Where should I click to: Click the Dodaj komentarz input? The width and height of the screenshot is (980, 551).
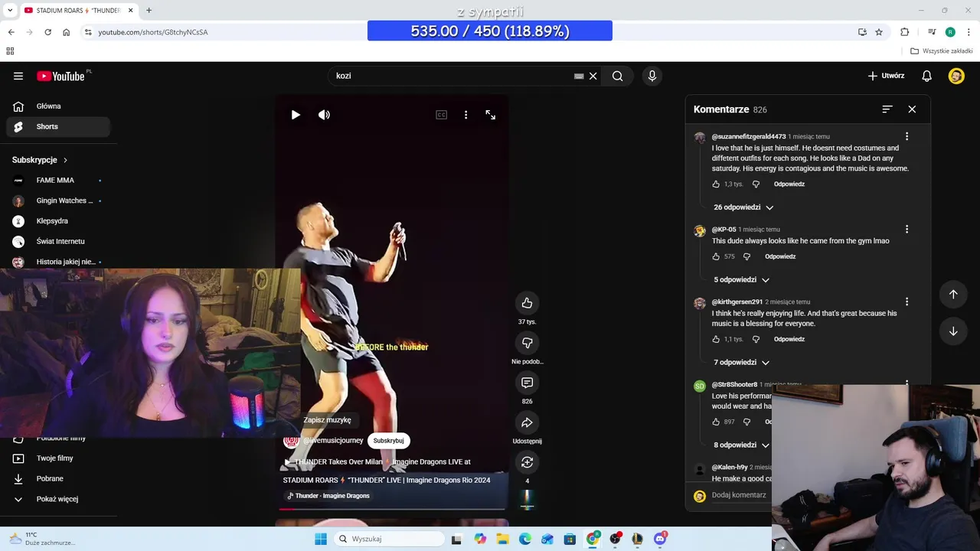[x=739, y=495]
